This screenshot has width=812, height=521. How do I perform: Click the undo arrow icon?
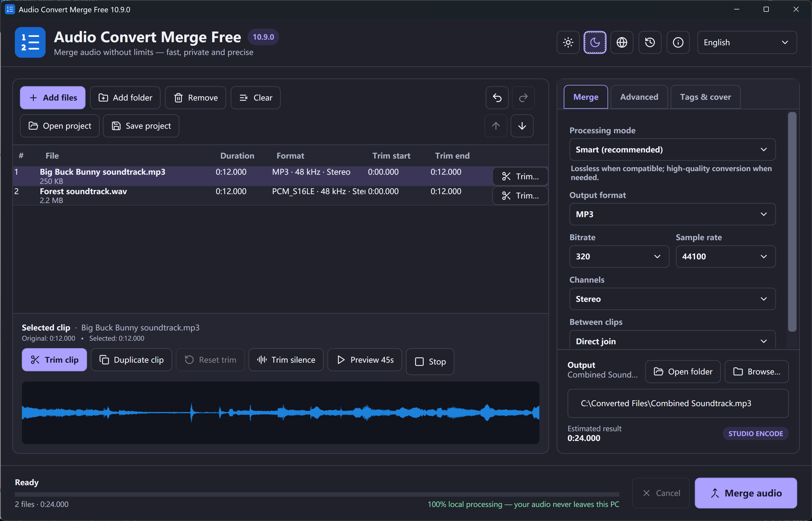[497, 98]
